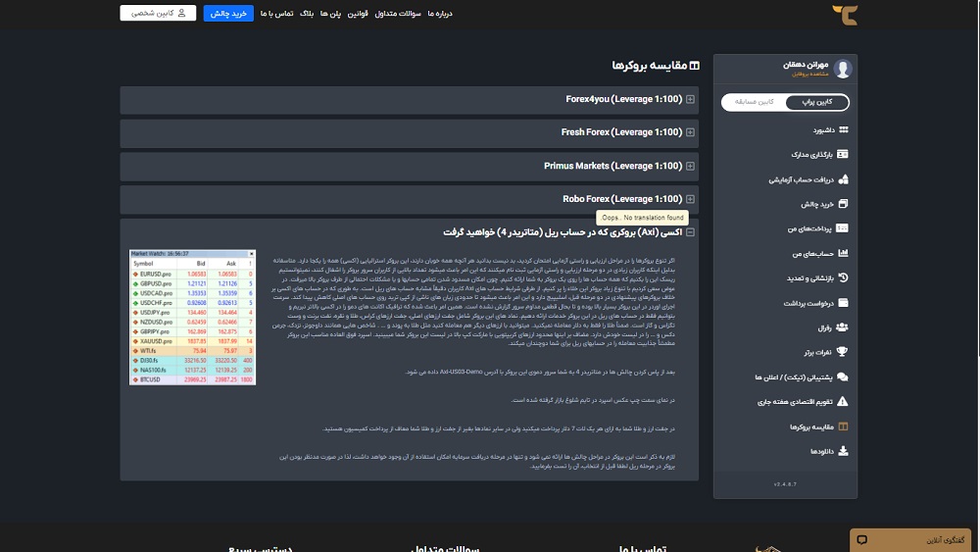The image size is (980, 552).
Task: Click the version v2.4.8.7 text
Action: click(x=785, y=484)
